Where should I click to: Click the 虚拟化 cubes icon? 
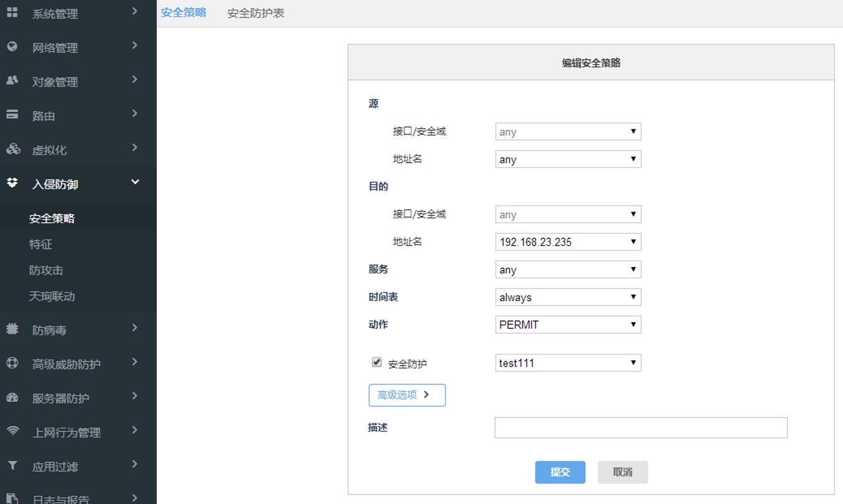pyautogui.click(x=12, y=149)
